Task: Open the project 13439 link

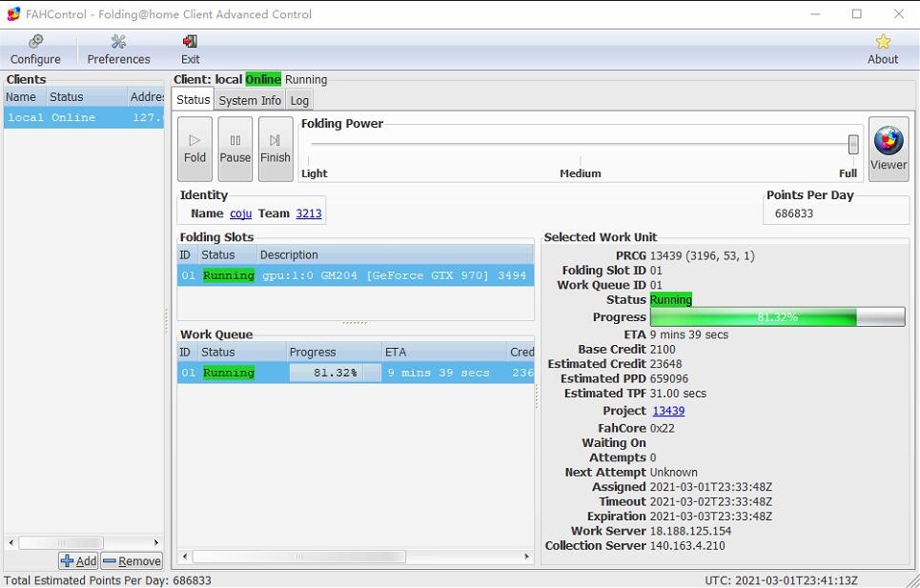Action: pos(668,411)
